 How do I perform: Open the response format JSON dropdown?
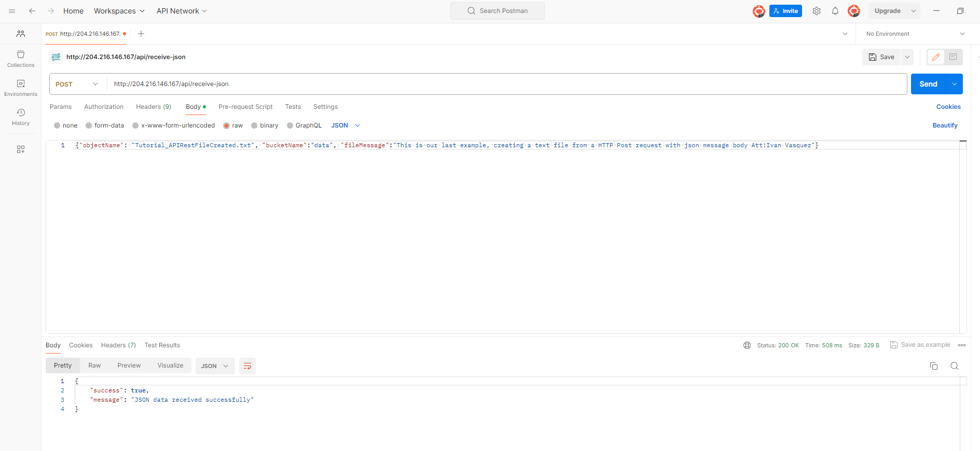click(x=215, y=366)
